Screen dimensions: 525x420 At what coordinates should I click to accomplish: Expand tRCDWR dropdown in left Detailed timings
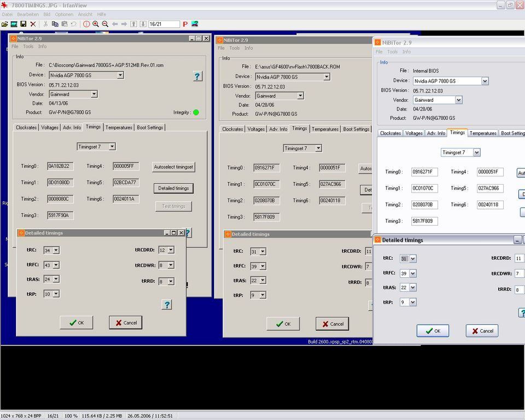[171, 265]
